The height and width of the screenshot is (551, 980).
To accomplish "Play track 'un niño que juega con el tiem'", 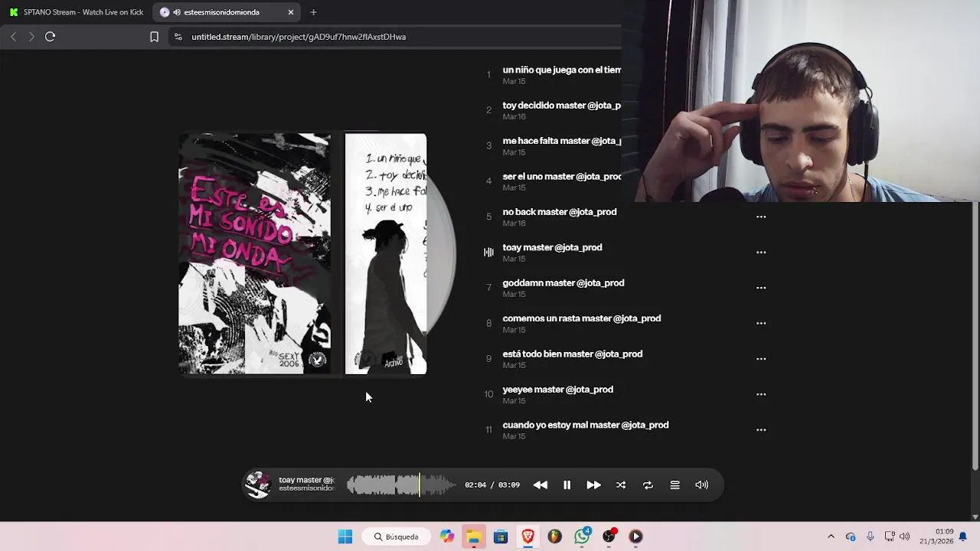I will (x=561, y=70).
